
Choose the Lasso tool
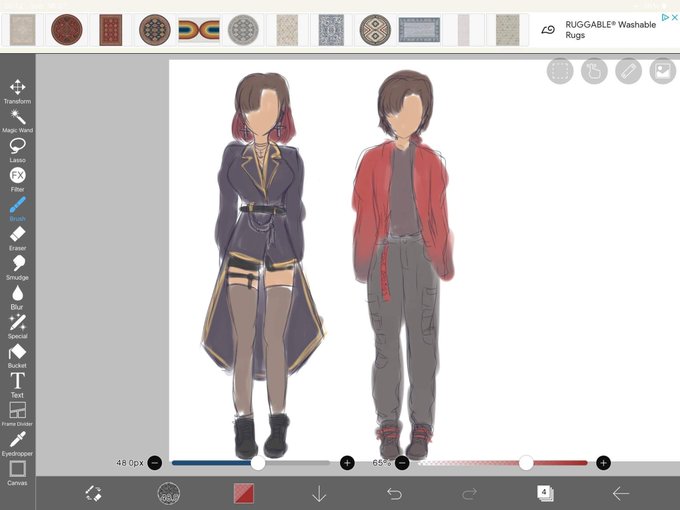click(17, 150)
